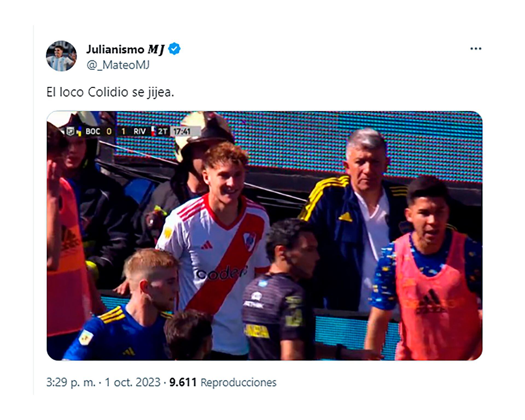The width and height of the screenshot is (525, 420).
Task: Open the @_MateoMJ handle link
Action: tap(118, 65)
